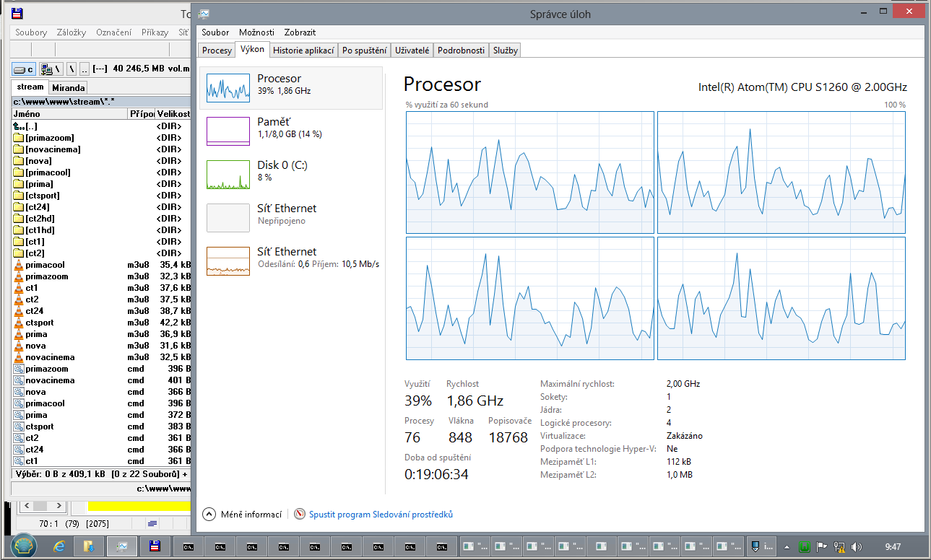
Task: Switch to the Podrobnosti tab
Action: click(461, 51)
